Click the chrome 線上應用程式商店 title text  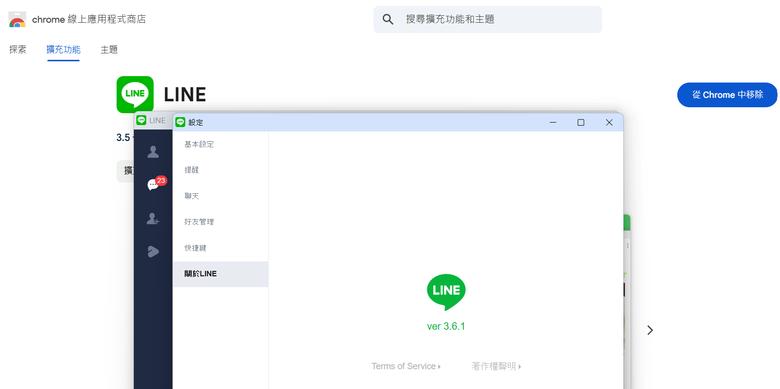tap(89, 19)
